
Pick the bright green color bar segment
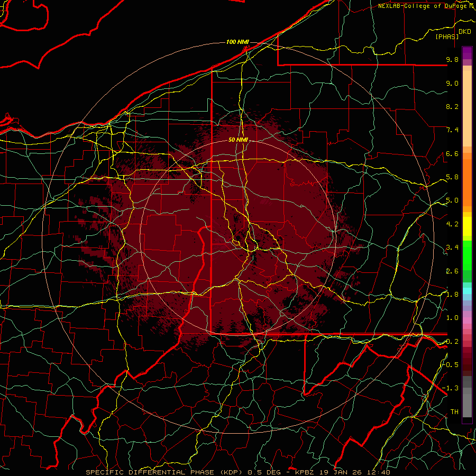[467, 255]
